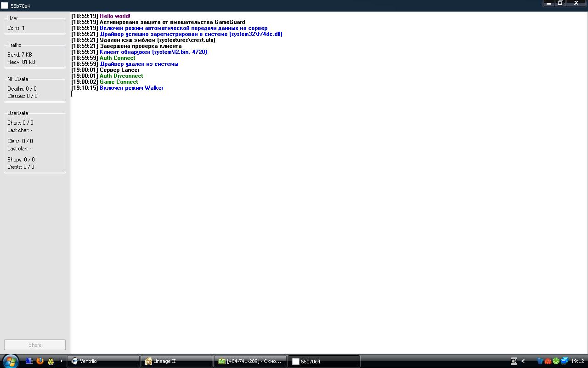Click the 'Auth Connect' log entry
Image resolution: width=588 pixels, height=368 pixels.
pyautogui.click(x=103, y=58)
